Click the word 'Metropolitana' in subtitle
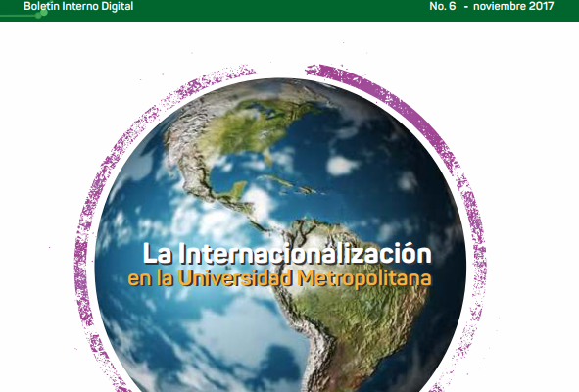Viewport: 579px width, 392px height. [364, 278]
